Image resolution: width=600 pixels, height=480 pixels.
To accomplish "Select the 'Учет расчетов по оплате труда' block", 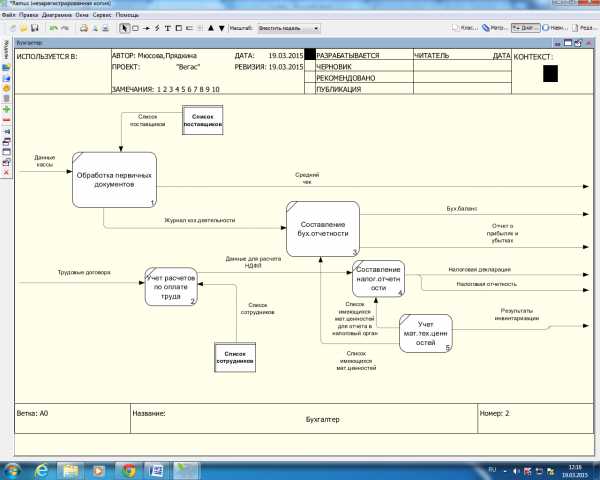I will [172, 285].
